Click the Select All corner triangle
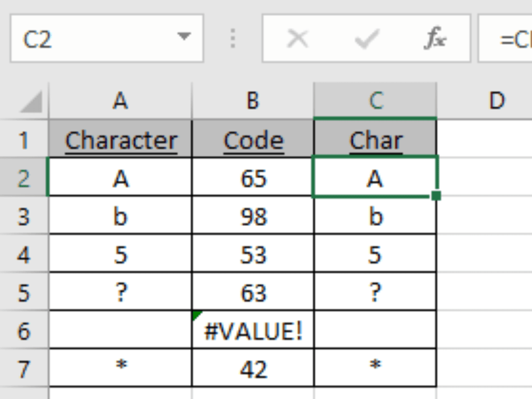Image resolution: width=532 pixels, height=399 pixels. [31, 103]
